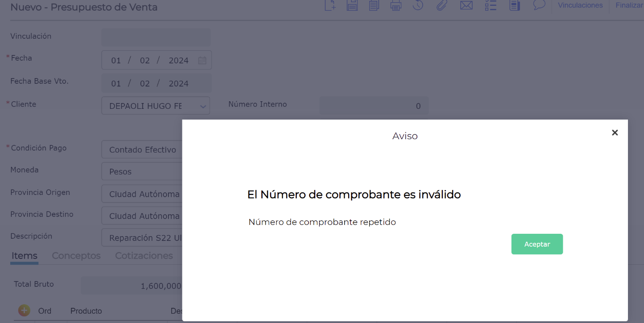Click the Finalizar link

click(x=630, y=5)
